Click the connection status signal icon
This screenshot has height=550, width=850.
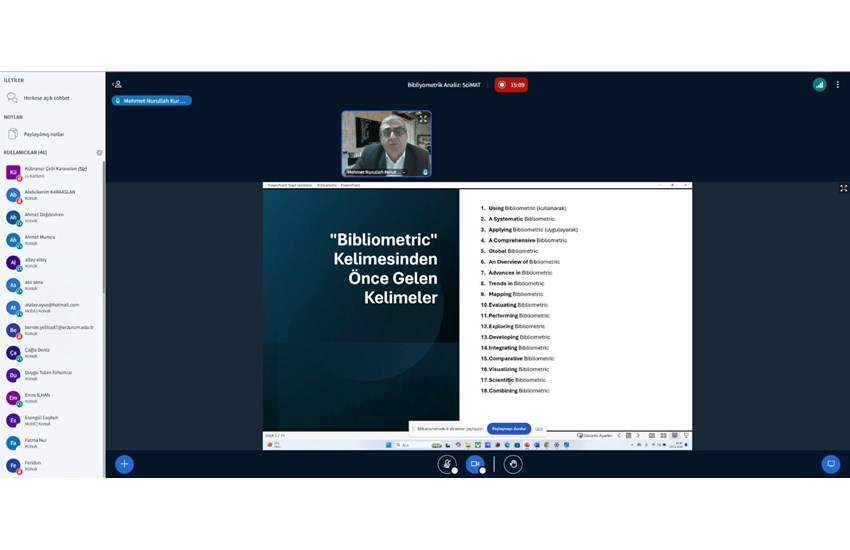point(819,85)
